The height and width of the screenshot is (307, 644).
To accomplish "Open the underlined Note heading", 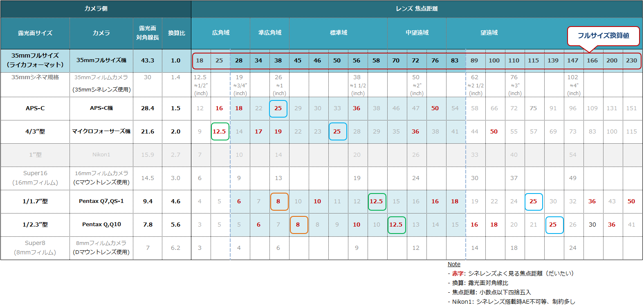I will (454, 264).
